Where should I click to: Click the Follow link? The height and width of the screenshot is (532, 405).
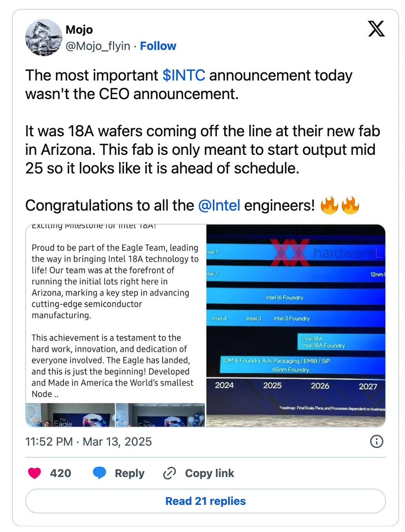tap(158, 46)
